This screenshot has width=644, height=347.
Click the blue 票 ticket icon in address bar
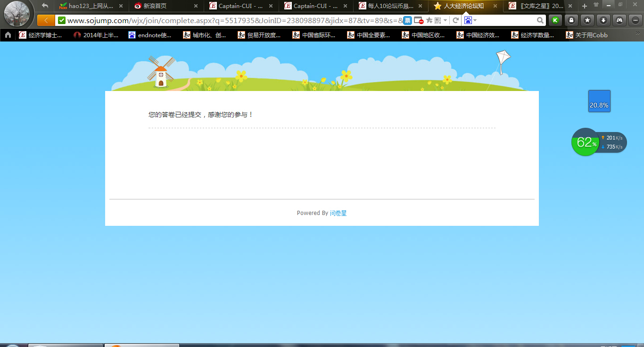(x=408, y=20)
